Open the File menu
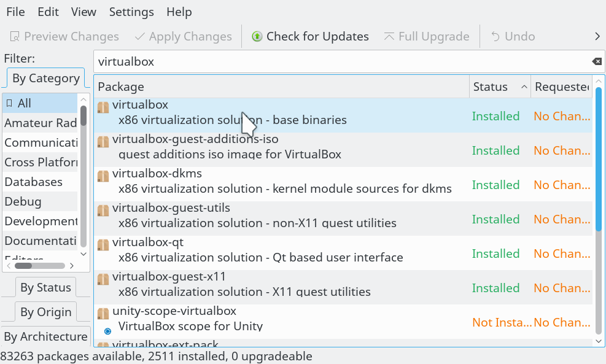606x364 pixels. click(x=15, y=12)
